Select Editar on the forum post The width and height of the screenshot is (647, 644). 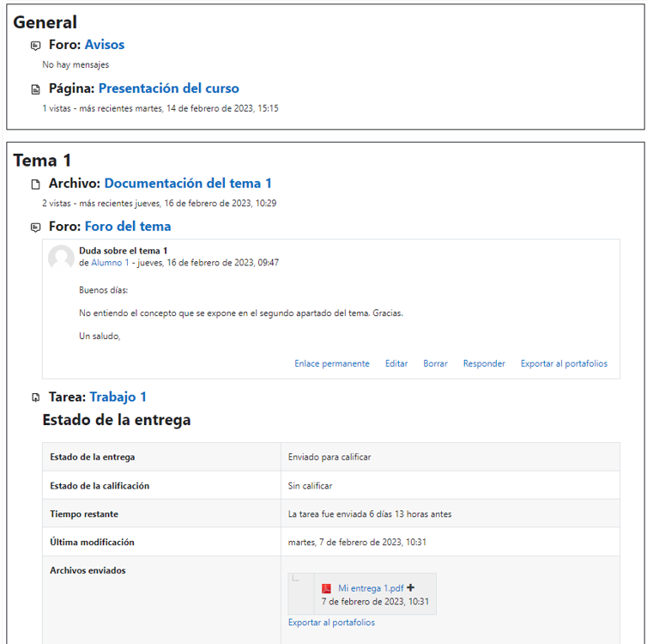coord(396,363)
